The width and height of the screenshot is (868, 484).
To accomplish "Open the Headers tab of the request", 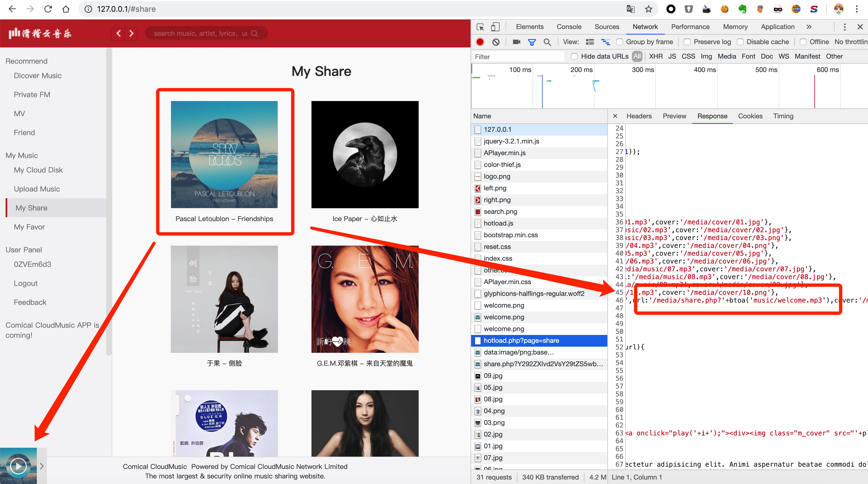I will click(639, 116).
